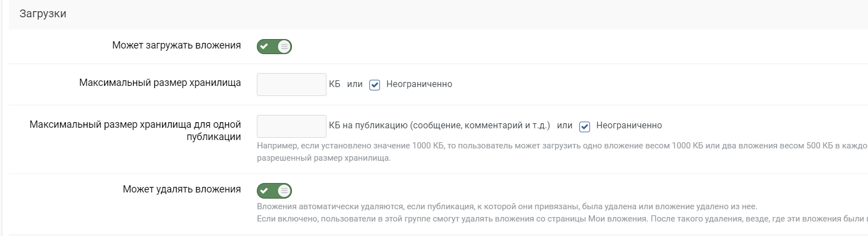Click the grip handle on delete attachments toggle

(x=284, y=191)
